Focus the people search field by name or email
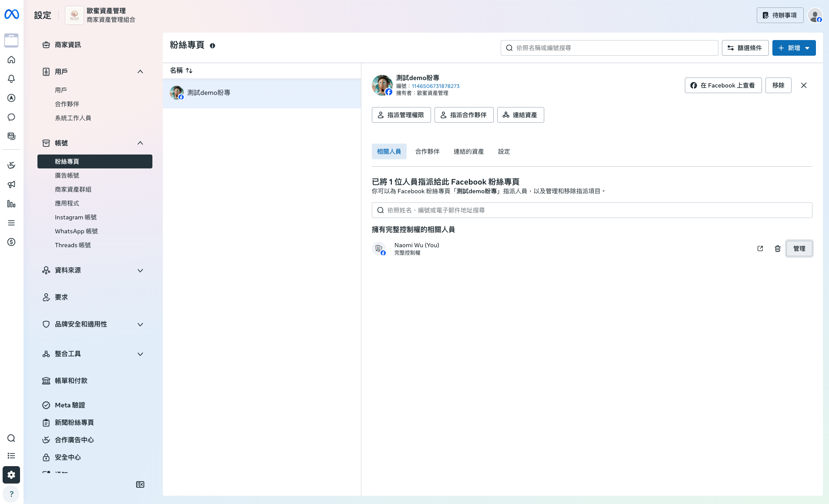829x504 pixels. 592,210
